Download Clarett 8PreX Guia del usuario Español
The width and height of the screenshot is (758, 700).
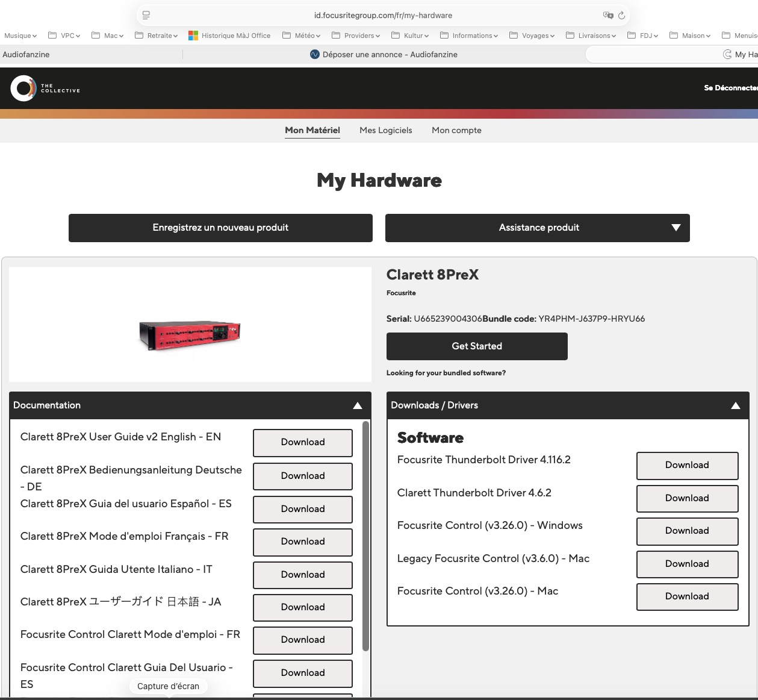click(x=303, y=510)
